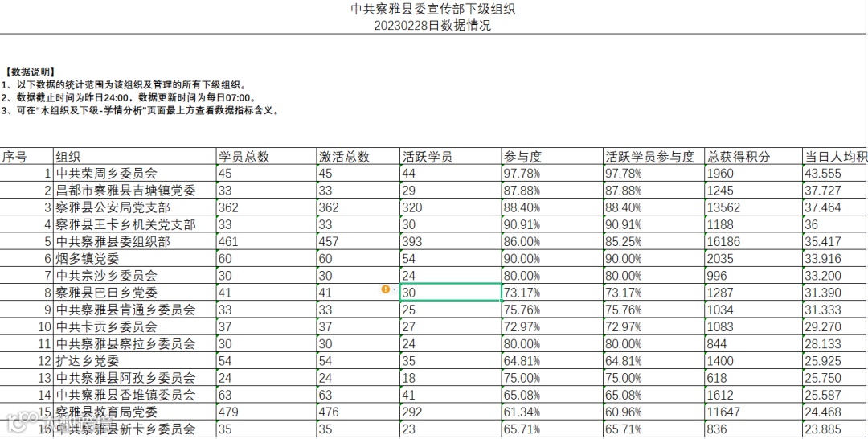868x439 pixels.
Task: Select cell 中共察雅县委组织部
Action: (134, 241)
